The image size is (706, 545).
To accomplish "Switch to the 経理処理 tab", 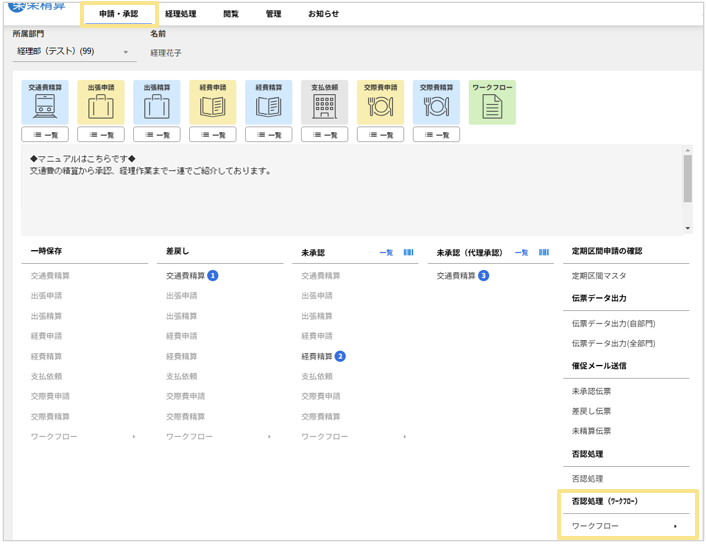I will [x=181, y=14].
